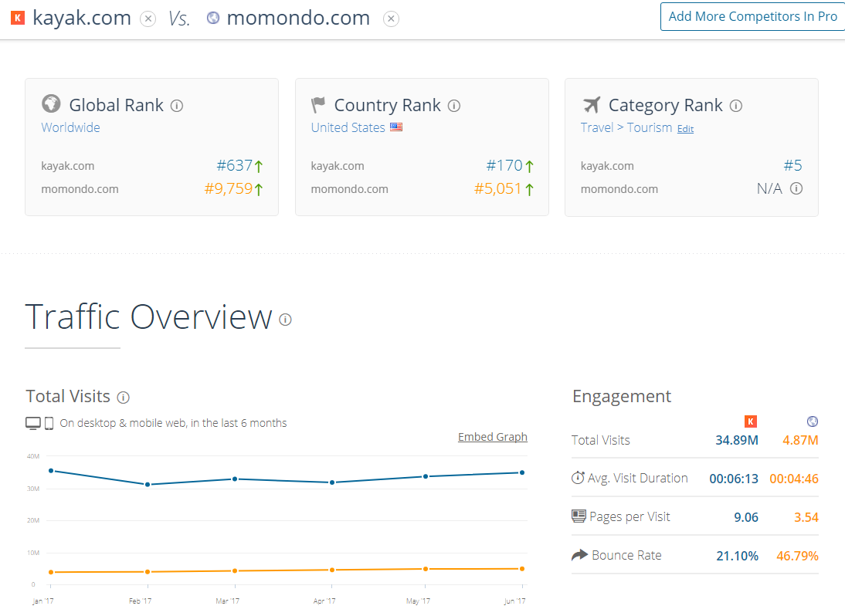Open Global Rank info tooltip

177,106
